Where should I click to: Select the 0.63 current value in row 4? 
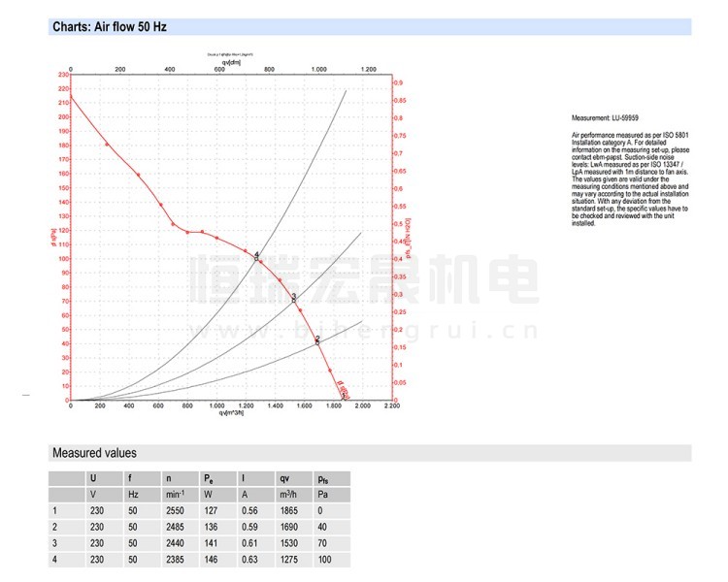click(x=249, y=562)
